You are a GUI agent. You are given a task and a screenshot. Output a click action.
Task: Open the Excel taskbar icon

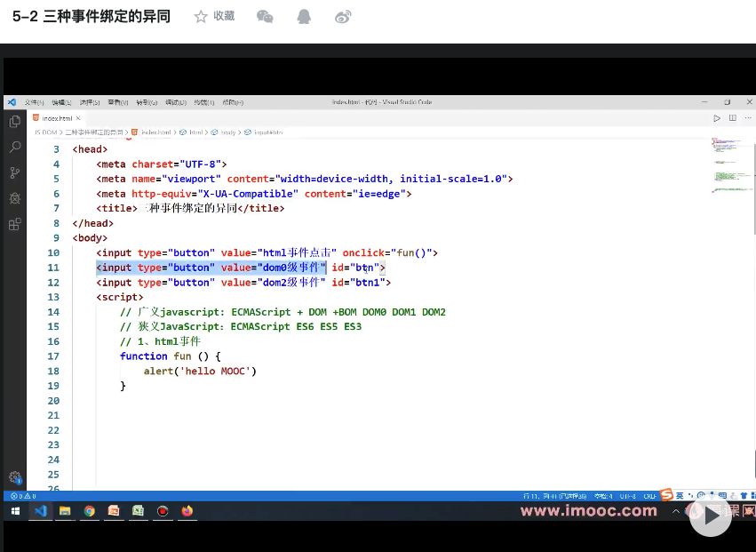coord(138,511)
